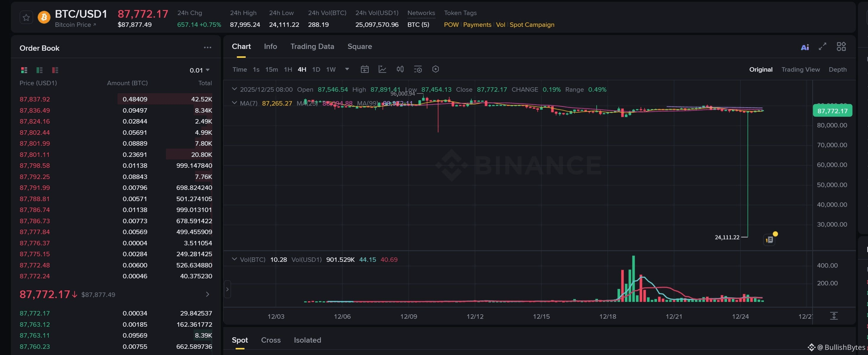Open the indicator settings icon
Screen dimensions: 868x355
coord(418,69)
